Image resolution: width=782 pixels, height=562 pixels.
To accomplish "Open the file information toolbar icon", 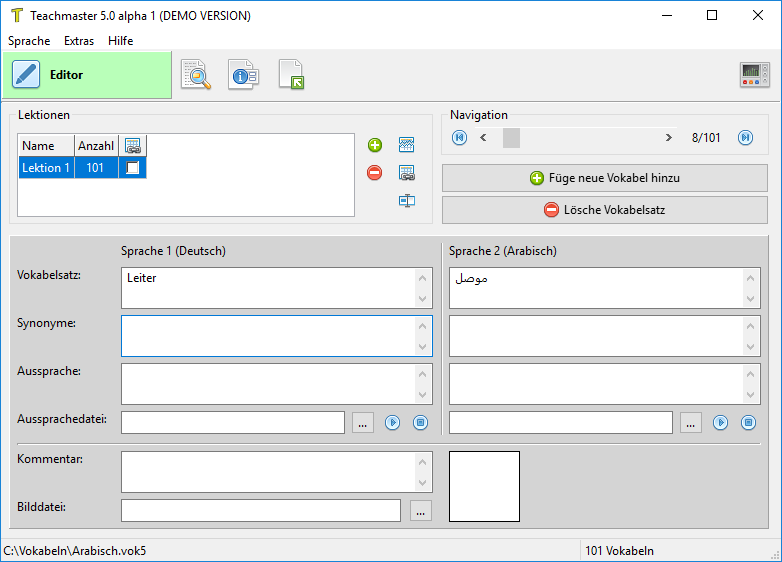I will 243,75.
